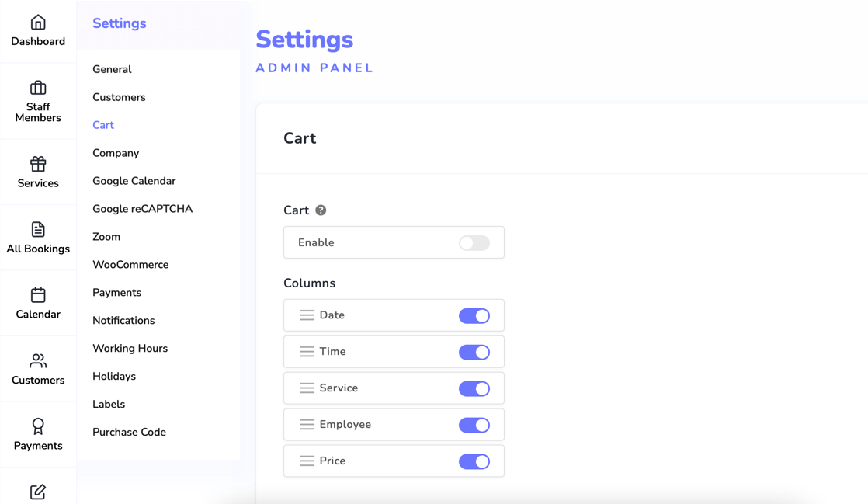The width and height of the screenshot is (868, 504).
Task: Turn off the Price column toggle
Action: pos(474,462)
